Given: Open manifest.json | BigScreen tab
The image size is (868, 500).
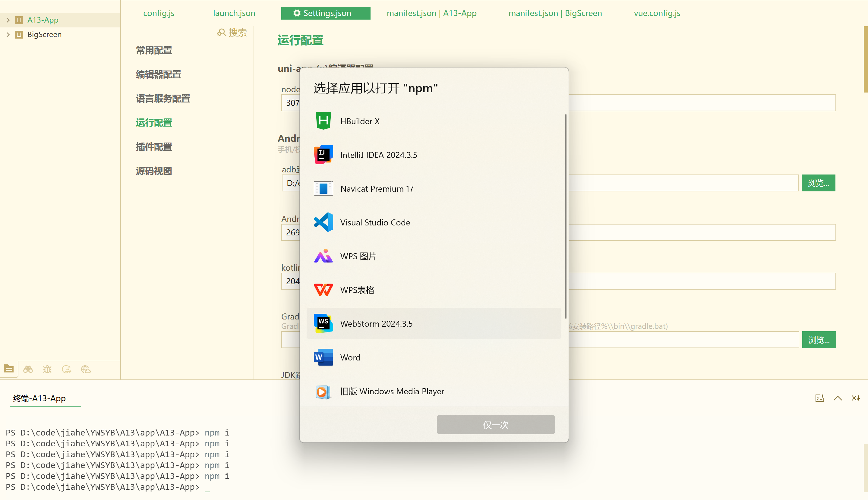Looking at the screenshot, I should click(x=555, y=13).
